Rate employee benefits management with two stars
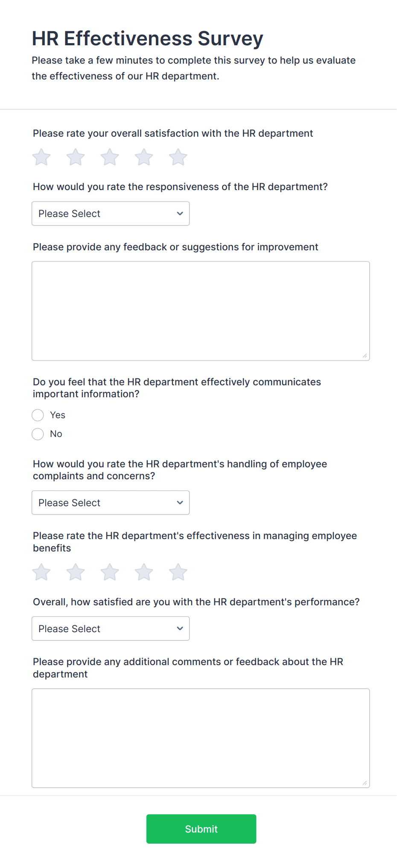 pos(75,572)
